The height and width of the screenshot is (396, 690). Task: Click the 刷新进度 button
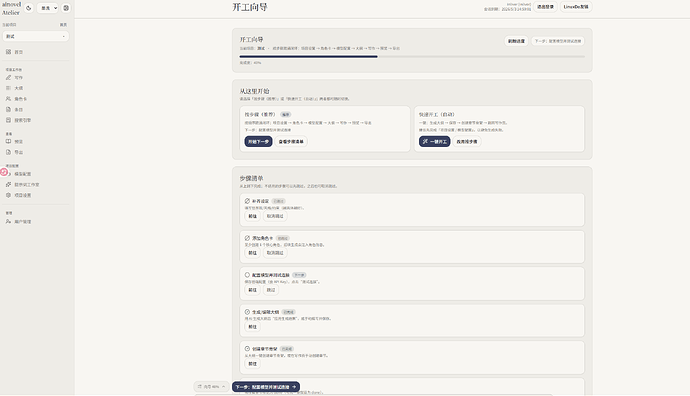click(516, 41)
